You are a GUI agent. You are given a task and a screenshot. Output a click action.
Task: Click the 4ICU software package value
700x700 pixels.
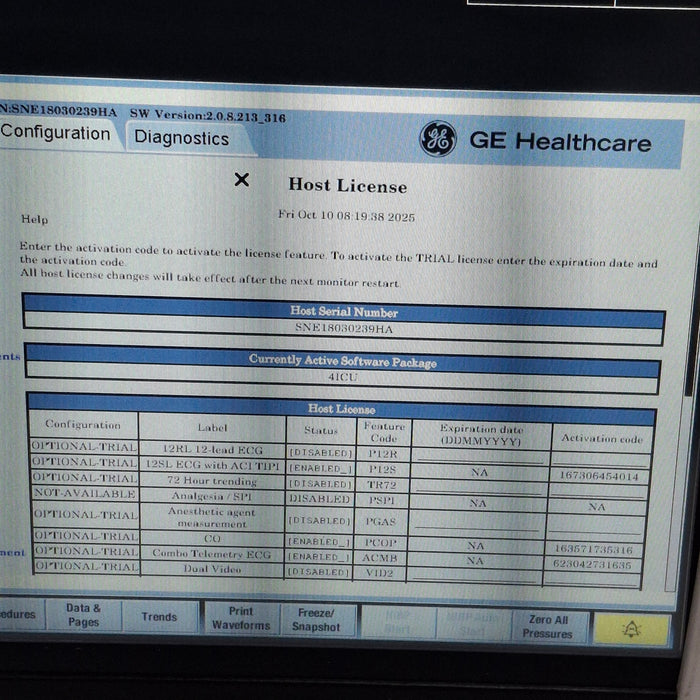343,377
